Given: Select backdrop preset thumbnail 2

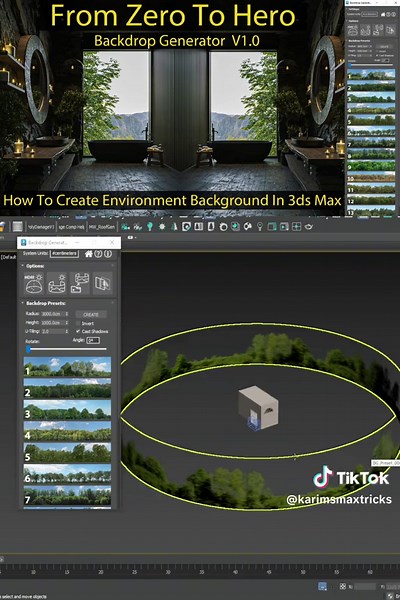Looking at the screenshot, I should coord(67,388).
